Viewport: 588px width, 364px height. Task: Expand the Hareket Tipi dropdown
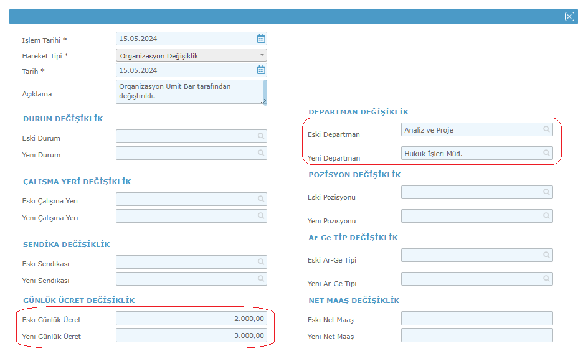point(191,55)
